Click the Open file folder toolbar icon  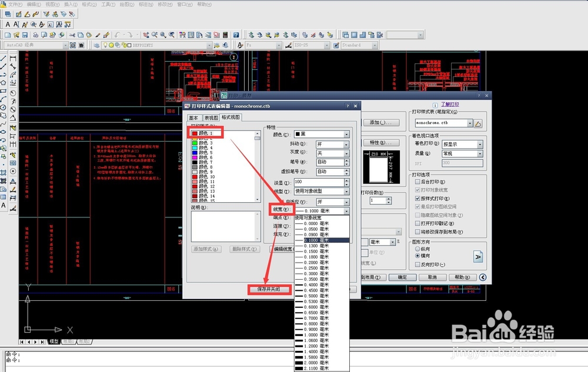coord(16,35)
